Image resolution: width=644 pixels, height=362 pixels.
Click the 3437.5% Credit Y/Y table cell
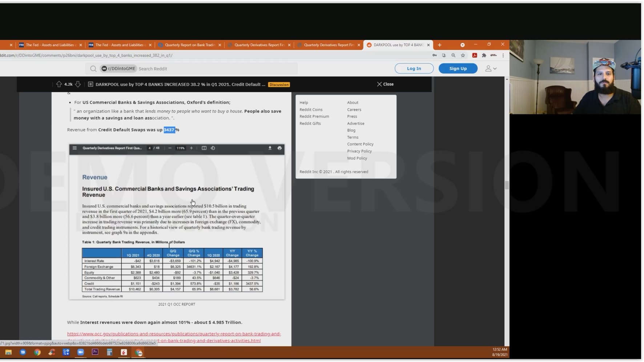[x=252, y=284]
